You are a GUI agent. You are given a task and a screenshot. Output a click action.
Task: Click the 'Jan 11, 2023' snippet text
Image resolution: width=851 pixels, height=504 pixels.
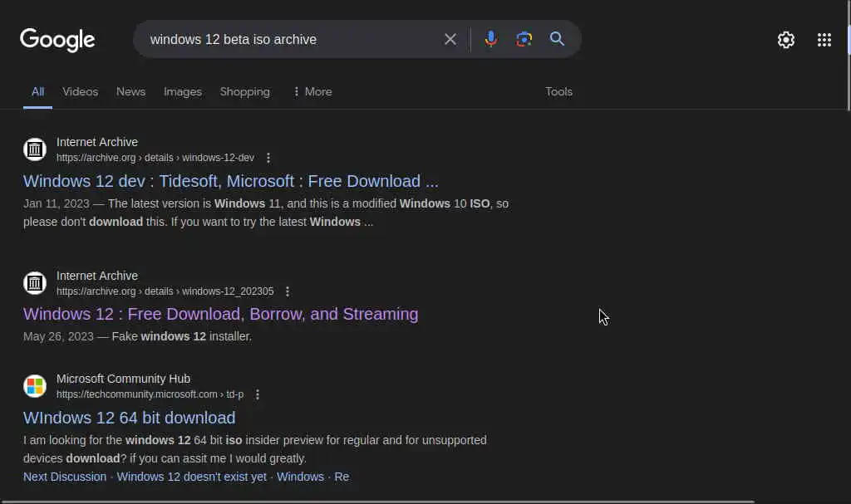click(56, 204)
